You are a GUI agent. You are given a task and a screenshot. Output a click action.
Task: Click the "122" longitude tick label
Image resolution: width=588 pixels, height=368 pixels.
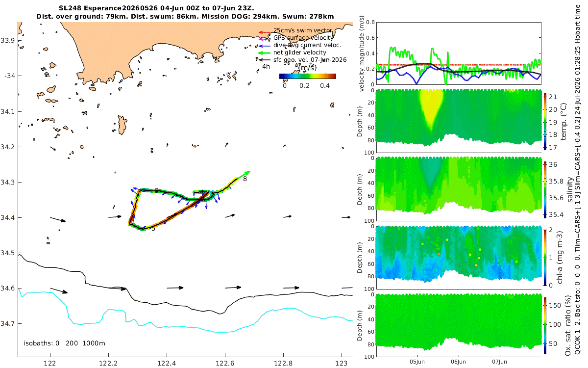pos(49,364)
